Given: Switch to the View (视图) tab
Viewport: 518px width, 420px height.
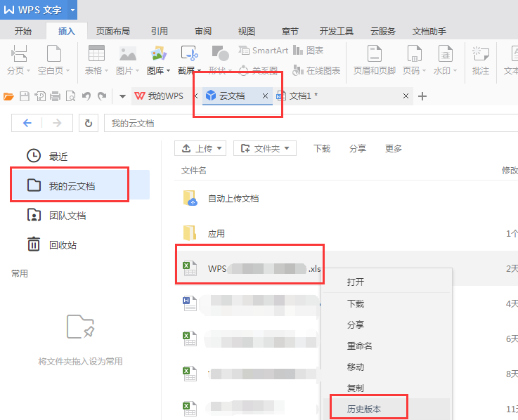Looking at the screenshot, I should 247,32.
